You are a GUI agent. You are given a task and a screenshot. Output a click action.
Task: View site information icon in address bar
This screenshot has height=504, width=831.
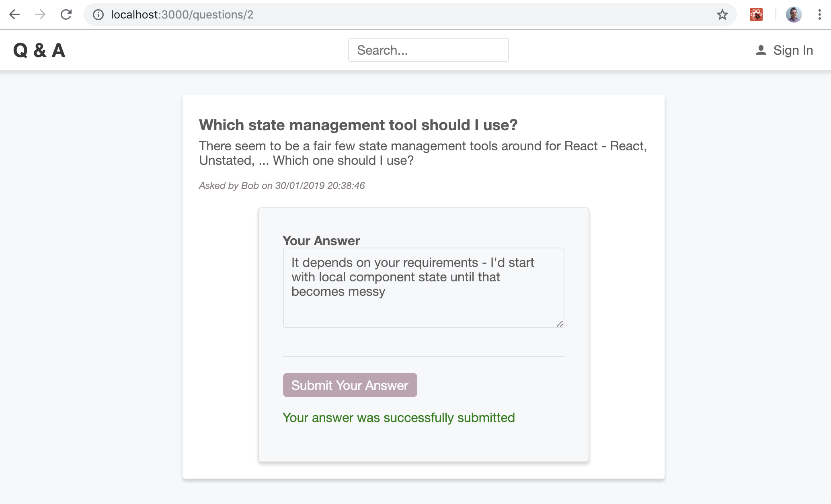tap(98, 15)
